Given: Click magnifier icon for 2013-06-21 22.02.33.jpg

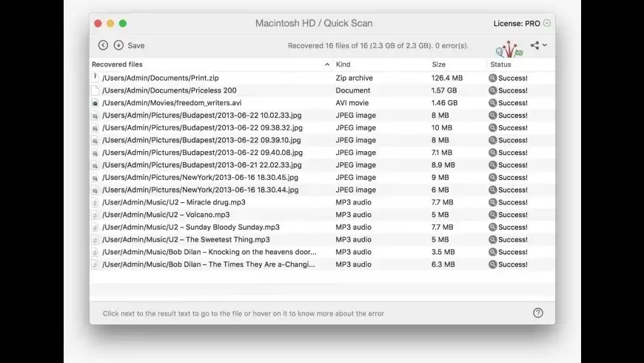Looking at the screenshot, I should coord(493,165).
